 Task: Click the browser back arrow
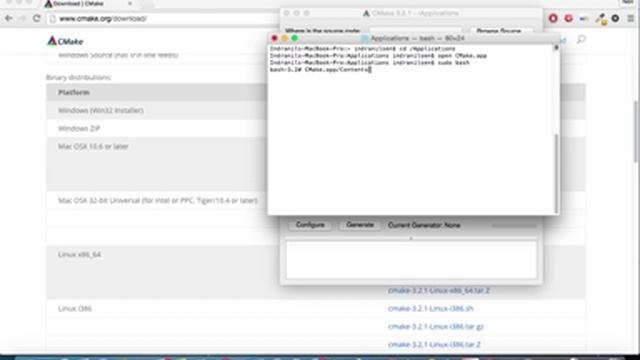[x=8, y=18]
